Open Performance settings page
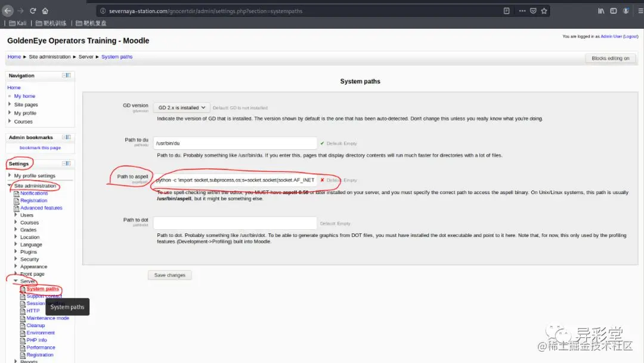 [x=41, y=348]
